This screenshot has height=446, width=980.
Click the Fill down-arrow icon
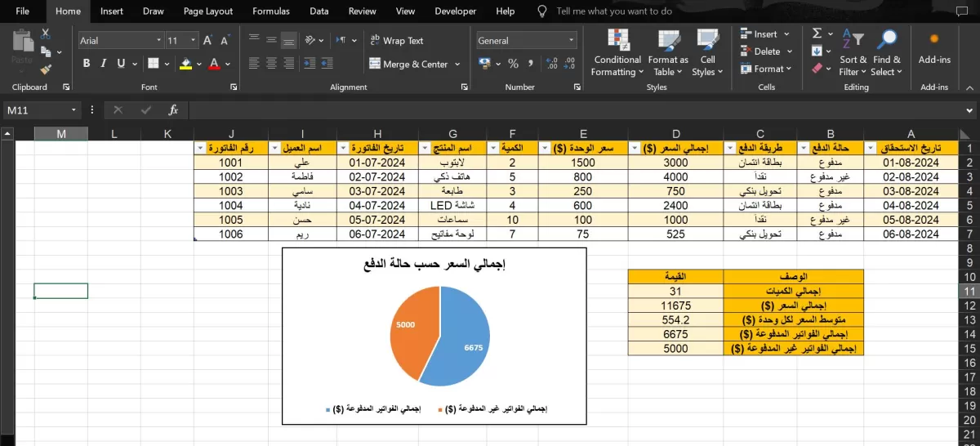(817, 51)
